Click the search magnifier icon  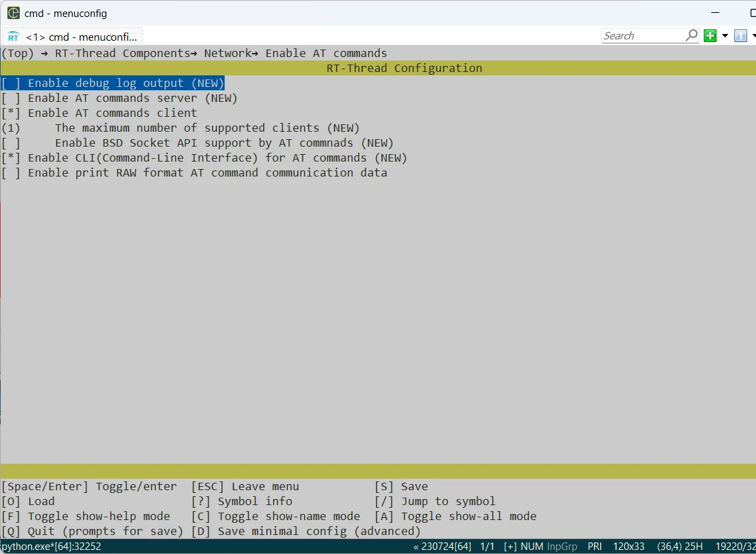coord(692,35)
